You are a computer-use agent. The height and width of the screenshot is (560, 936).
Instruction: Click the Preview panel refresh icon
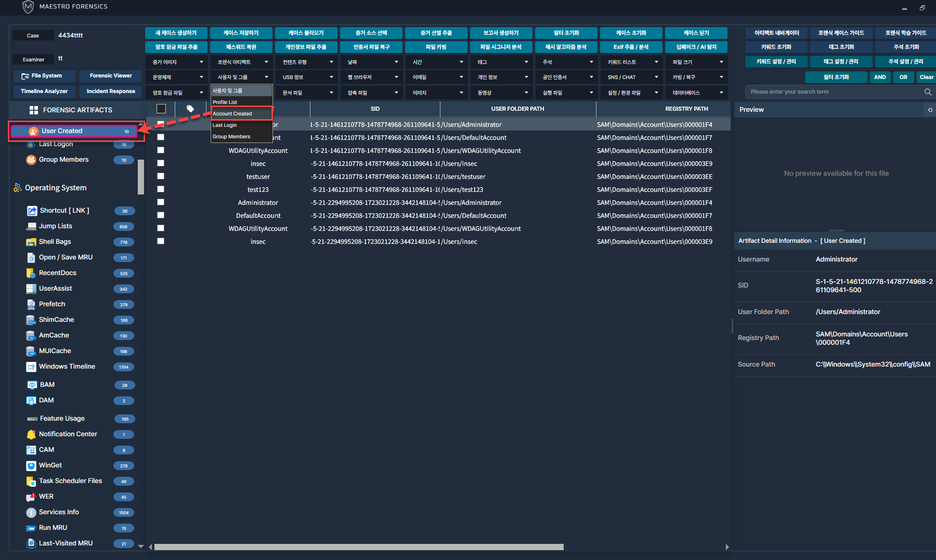930,110
